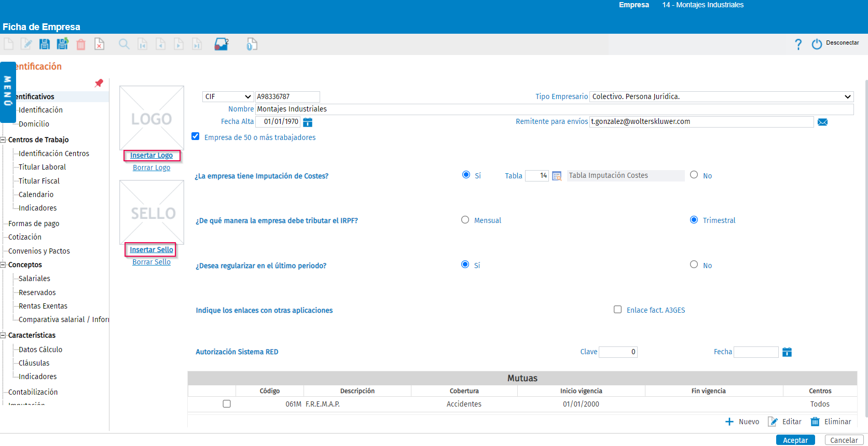Open the inbox tray notifications icon
868x446 pixels.
[221, 44]
